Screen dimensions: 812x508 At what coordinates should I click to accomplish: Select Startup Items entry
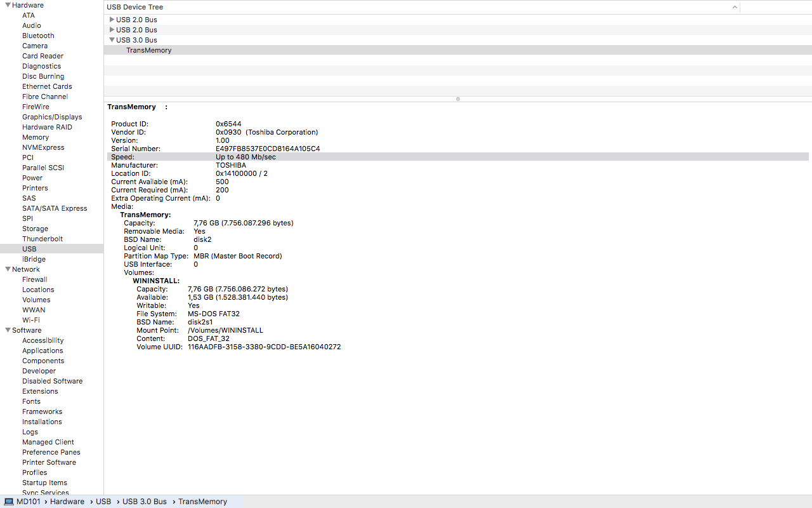tap(44, 483)
